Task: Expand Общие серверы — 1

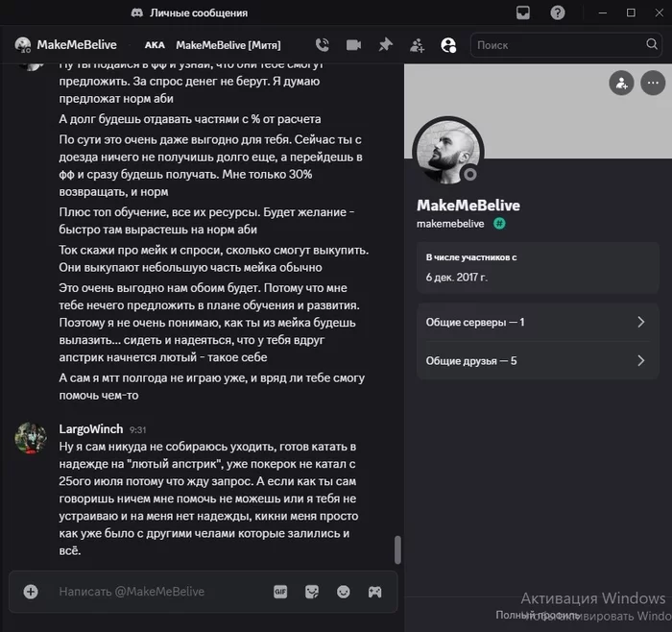Action: (538, 322)
